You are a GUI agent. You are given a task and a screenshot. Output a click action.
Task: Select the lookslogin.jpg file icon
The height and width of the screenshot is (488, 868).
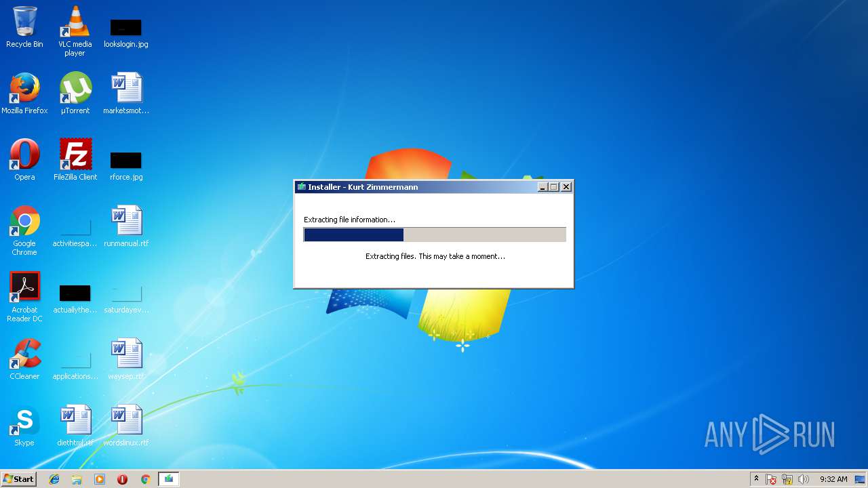click(125, 33)
